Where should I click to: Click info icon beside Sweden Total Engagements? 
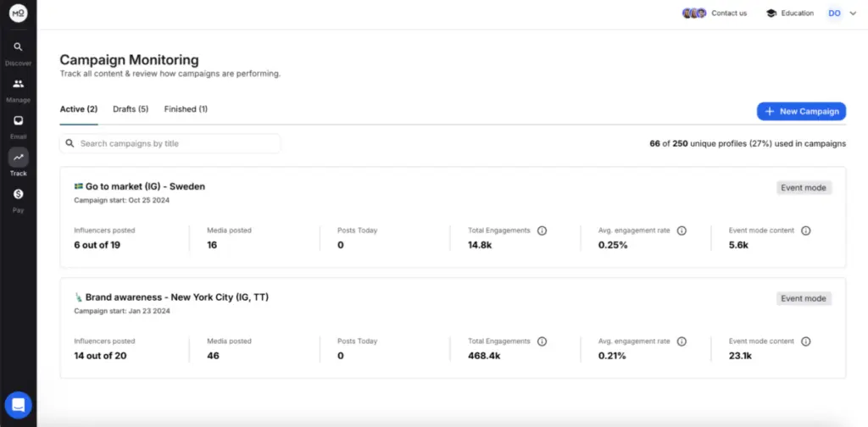(542, 230)
